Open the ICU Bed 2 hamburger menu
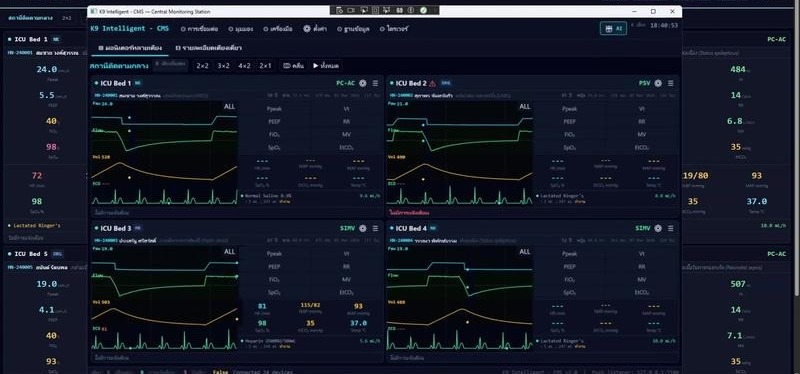The width and height of the screenshot is (800, 374). click(x=670, y=83)
